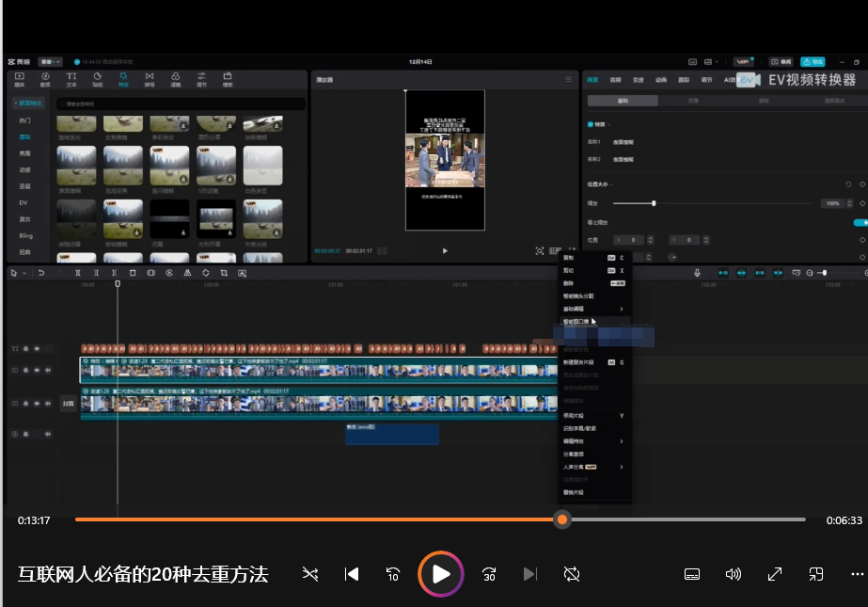Select the 文本 text tool icon
The width and height of the screenshot is (868, 607).
point(71,79)
